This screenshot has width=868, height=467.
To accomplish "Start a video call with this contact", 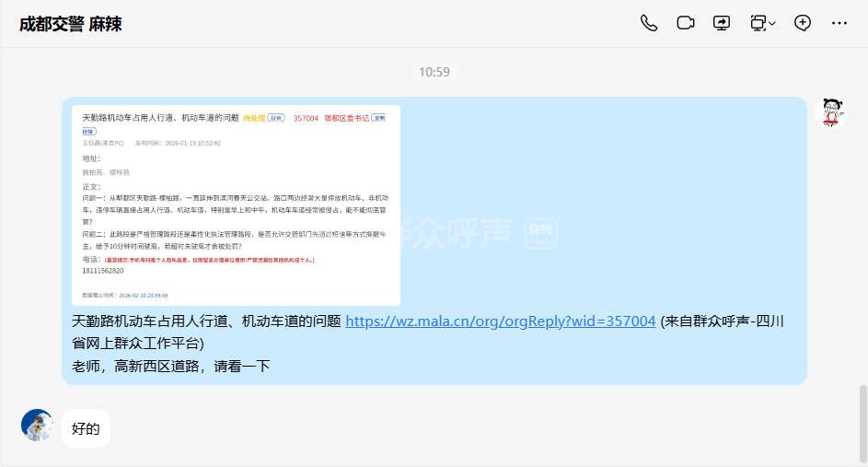I will tap(685, 23).
